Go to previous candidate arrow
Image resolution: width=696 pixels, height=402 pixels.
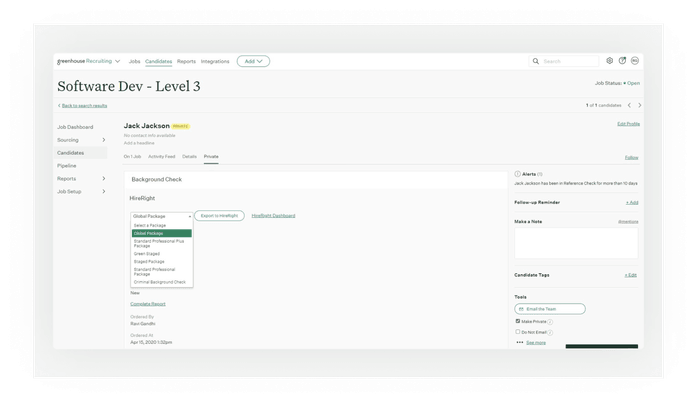(x=628, y=105)
